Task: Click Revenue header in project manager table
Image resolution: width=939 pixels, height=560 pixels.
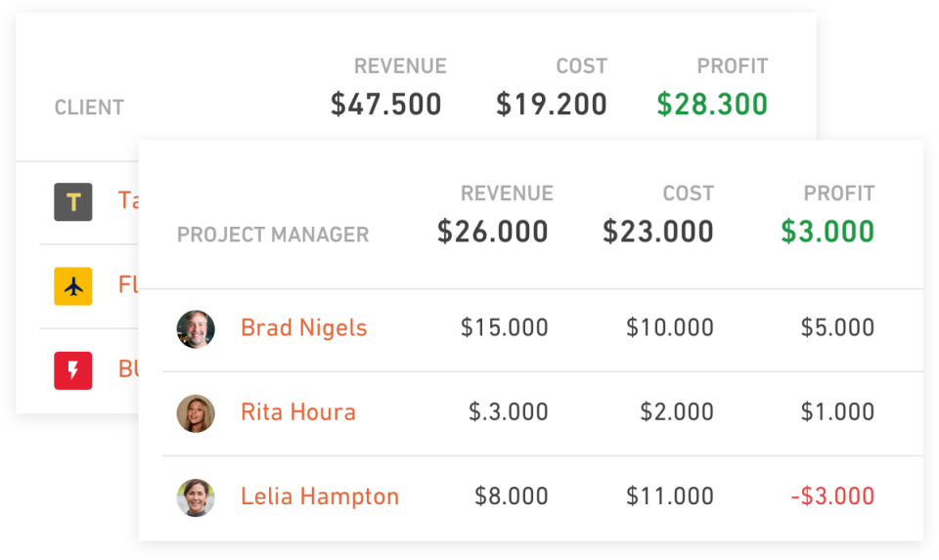Action: 507,194
